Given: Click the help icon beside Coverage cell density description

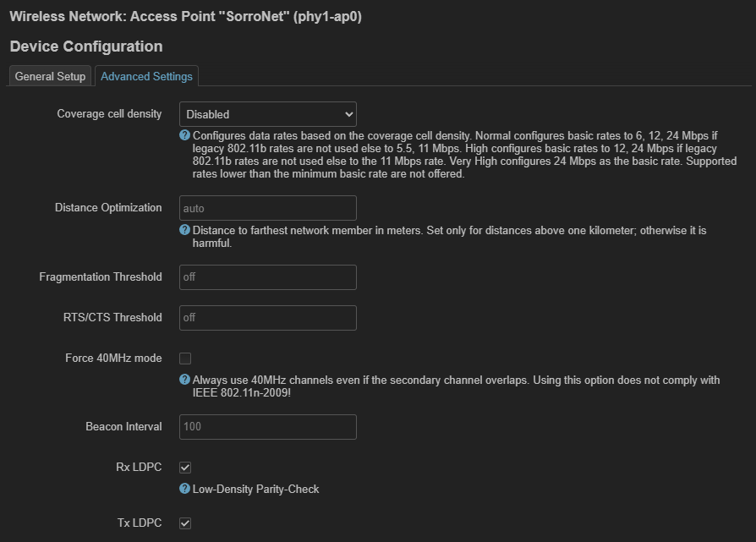Looking at the screenshot, I should [x=184, y=135].
